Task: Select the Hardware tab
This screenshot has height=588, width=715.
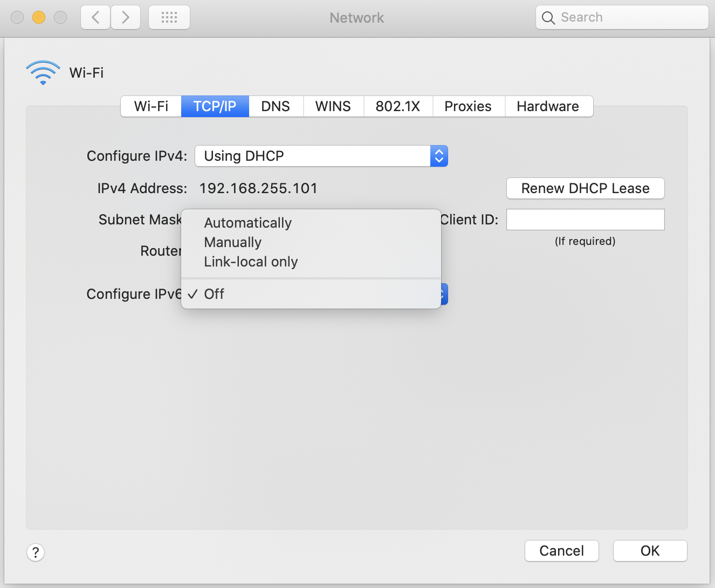Action: [548, 106]
